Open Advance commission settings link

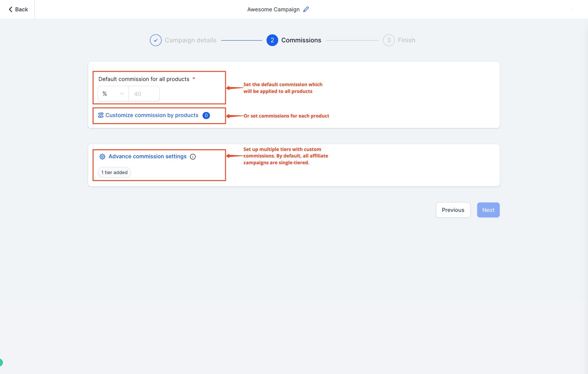[x=148, y=156]
